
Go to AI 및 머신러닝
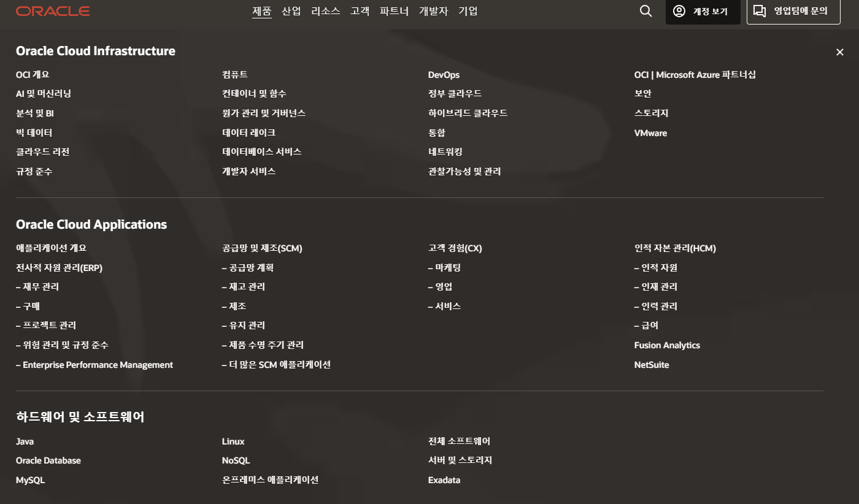tap(44, 94)
